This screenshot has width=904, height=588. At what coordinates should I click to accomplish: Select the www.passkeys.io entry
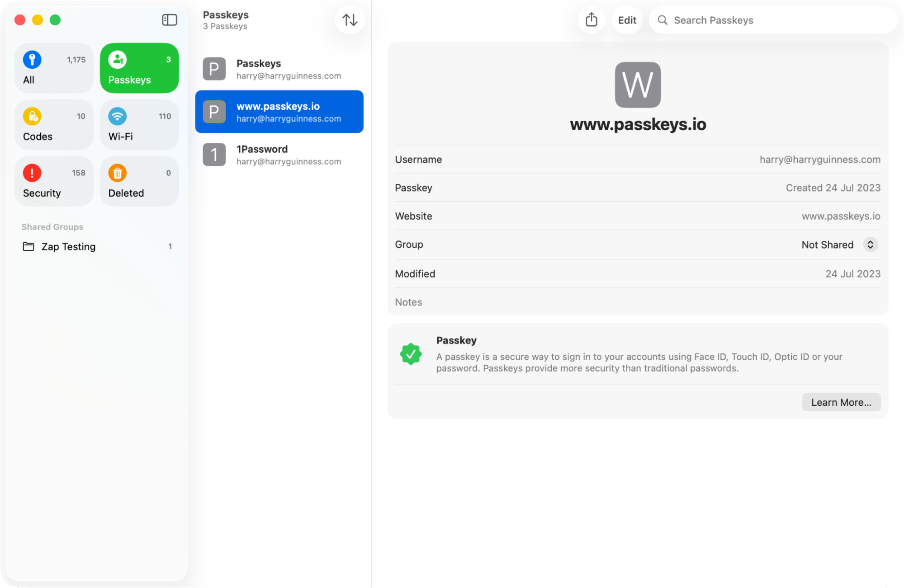pyautogui.click(x=279, y=112)
